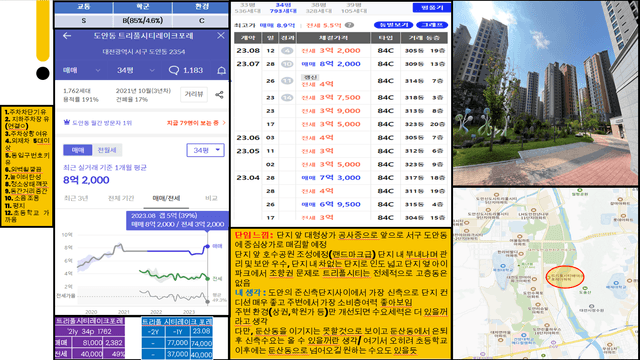Screen dimensions: 640x360
Task: Click the S grade cell under 교통
Action: (84, 20)
